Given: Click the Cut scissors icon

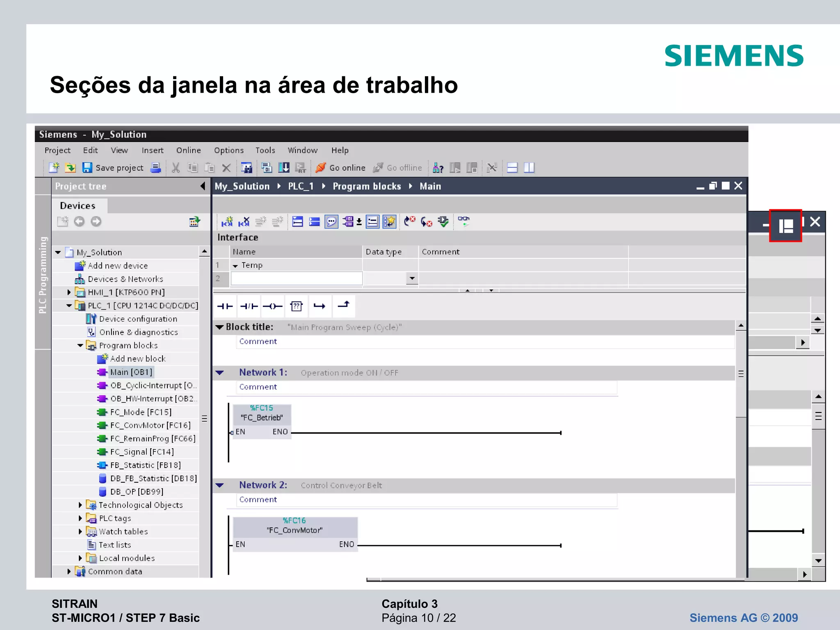Looking at the screenshot, I should point(176,167).
